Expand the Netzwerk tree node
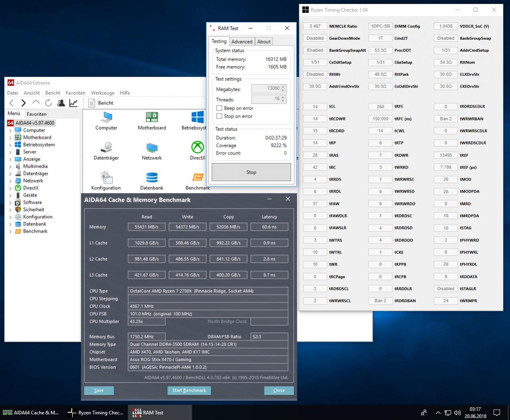The width and height of the screenshot is (510, 420). (x=10, y=181)
